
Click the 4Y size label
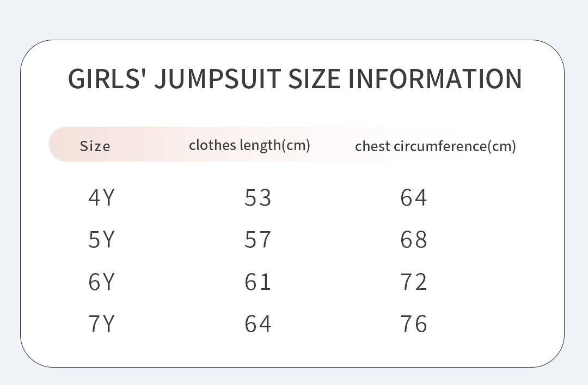point(101,197)
